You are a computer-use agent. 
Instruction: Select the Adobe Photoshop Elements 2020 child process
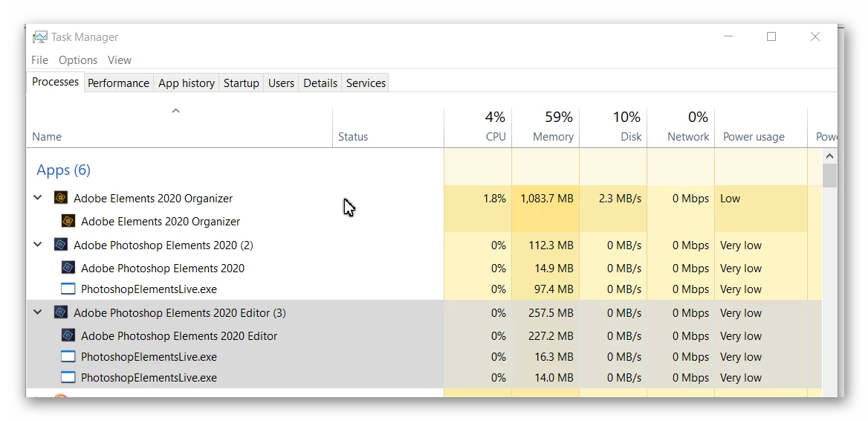point(424,268)
